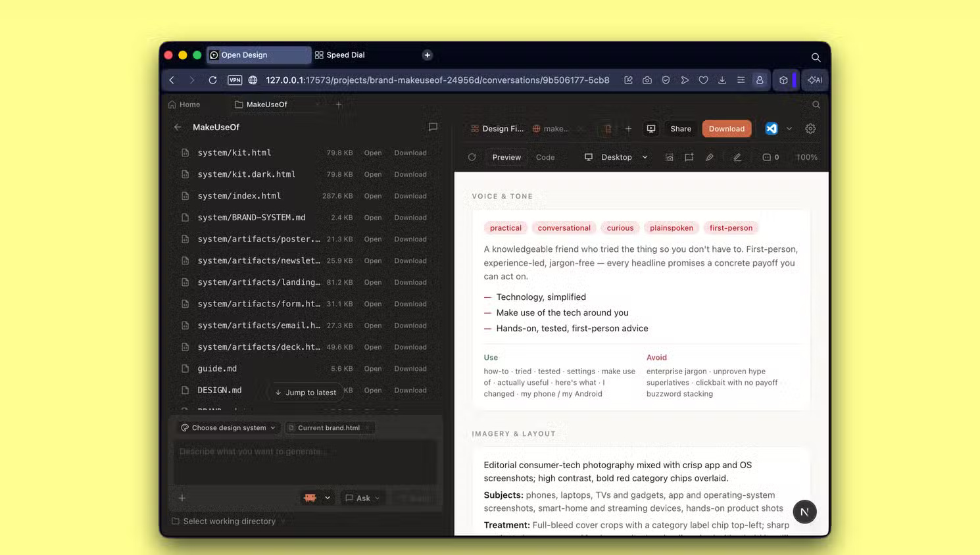Select the Open Design browser tab
The width and height of the screenshot is (980, 555).
(x=258, y=55)
